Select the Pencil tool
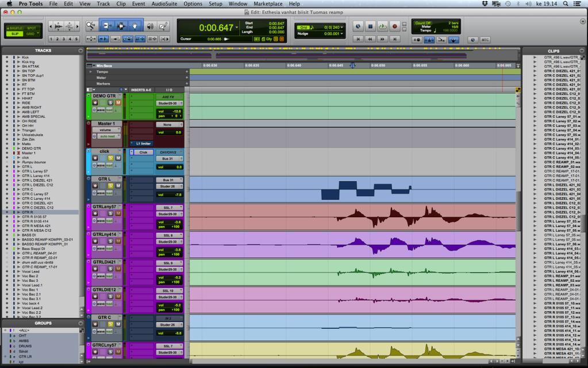Screen dimensions: 588x368 163,26
